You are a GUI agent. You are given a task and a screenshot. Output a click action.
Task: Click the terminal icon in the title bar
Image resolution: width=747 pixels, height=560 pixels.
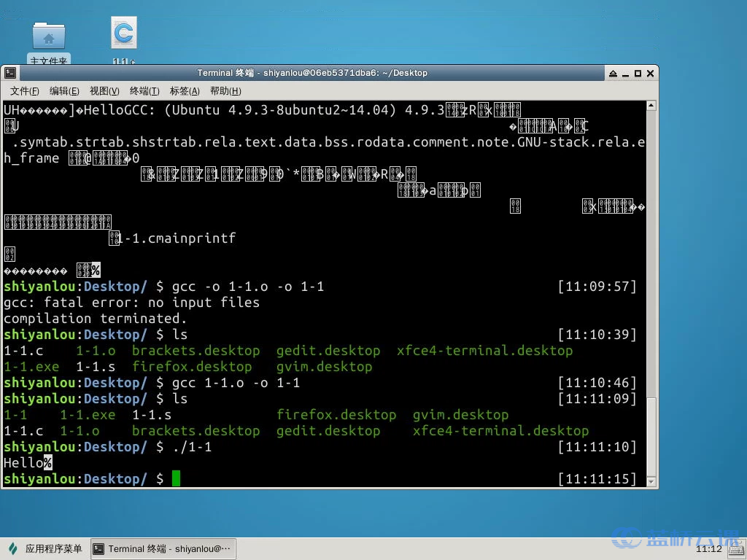(10, 73)
